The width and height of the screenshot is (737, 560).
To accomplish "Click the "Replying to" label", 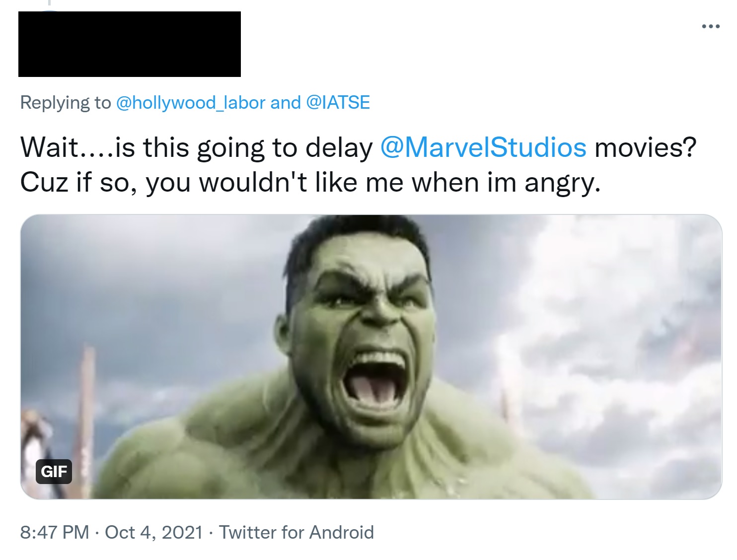I will pos(66,103).
